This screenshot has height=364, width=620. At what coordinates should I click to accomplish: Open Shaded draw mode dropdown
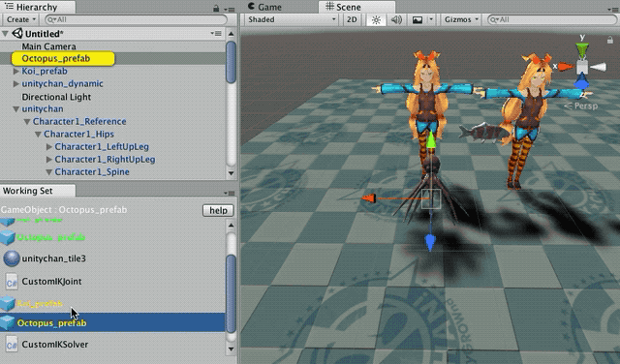(x=292, y=19)
